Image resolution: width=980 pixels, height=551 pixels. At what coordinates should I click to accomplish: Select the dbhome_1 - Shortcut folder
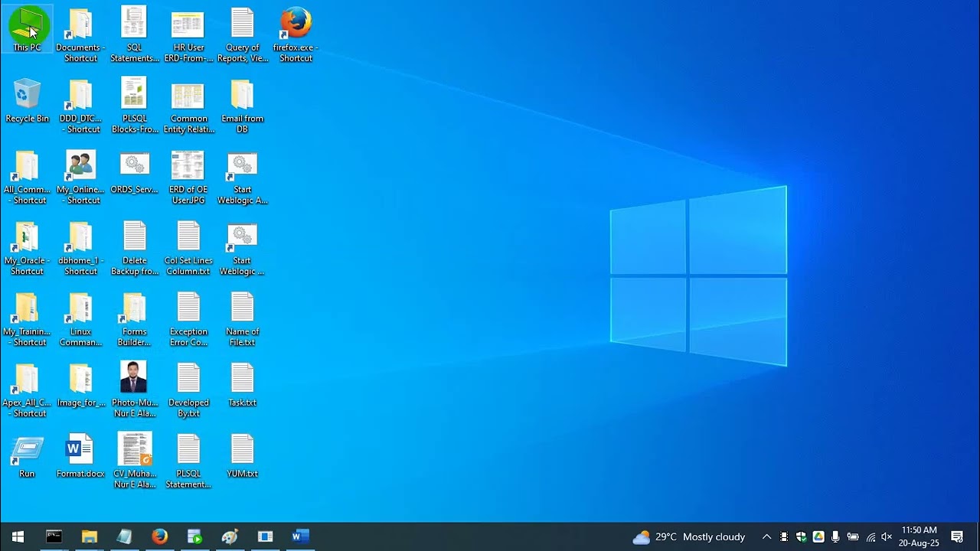coord(80,249)
